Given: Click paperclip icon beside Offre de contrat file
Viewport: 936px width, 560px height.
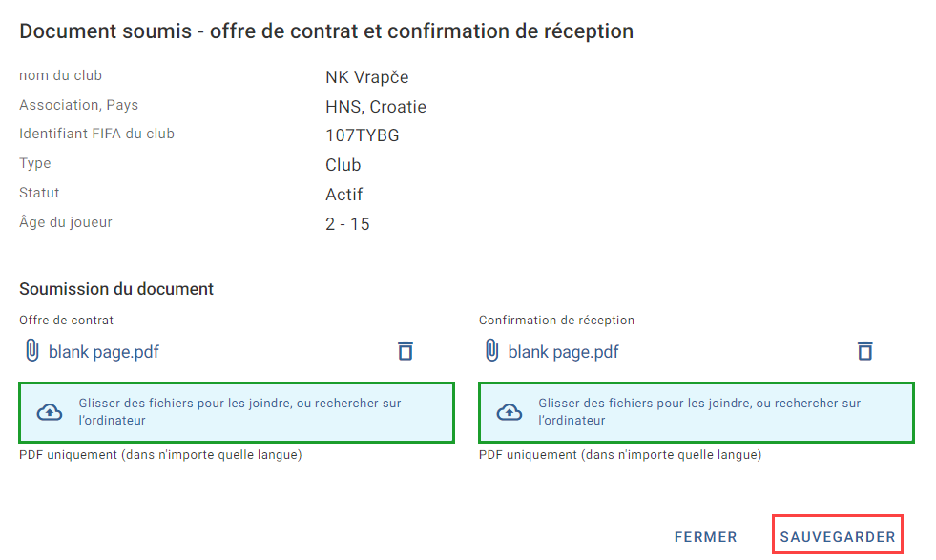Looking at the screenshot, I should (32, 350).
